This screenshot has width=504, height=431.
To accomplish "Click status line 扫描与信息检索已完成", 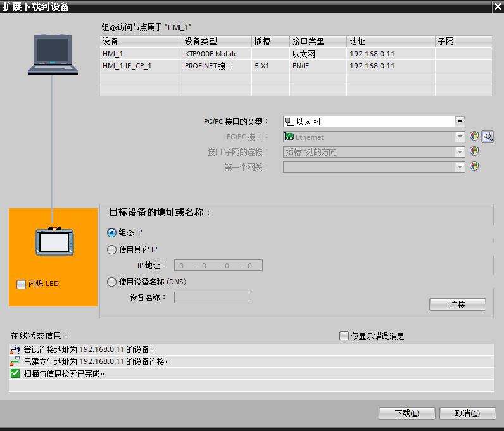I will [251, 373].
